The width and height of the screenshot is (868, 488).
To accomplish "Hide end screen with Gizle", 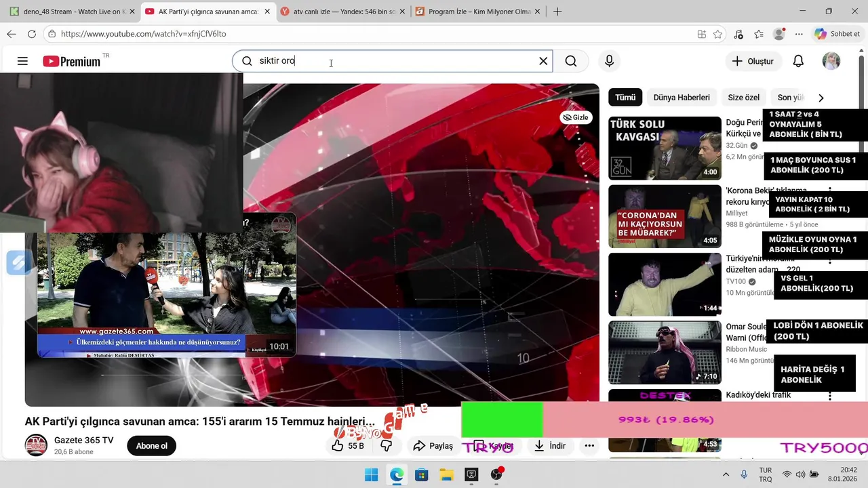I will tap(576, 117).
